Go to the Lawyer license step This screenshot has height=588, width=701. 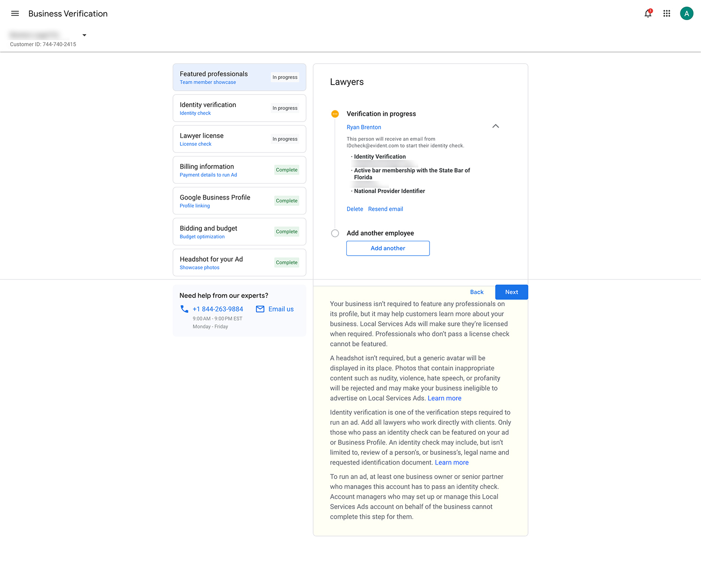tap(239, 139)
